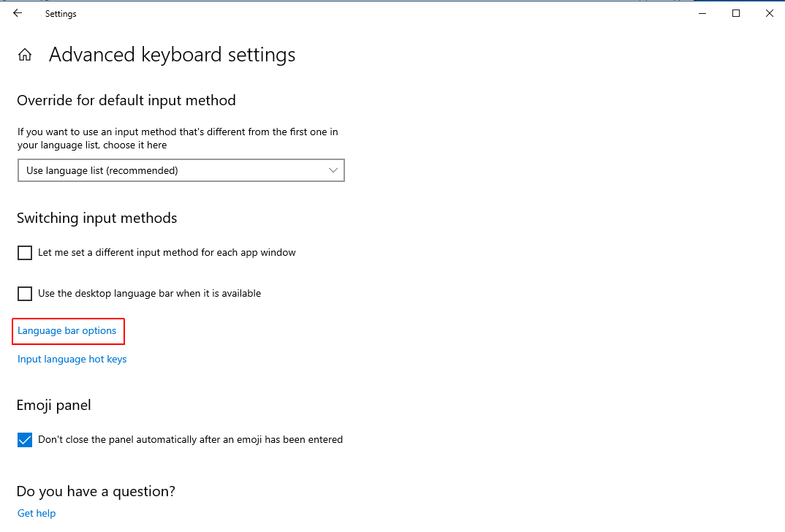
Task: Open the 'Use language list (recommended)' combo box
Action: (x=181, y=170)
